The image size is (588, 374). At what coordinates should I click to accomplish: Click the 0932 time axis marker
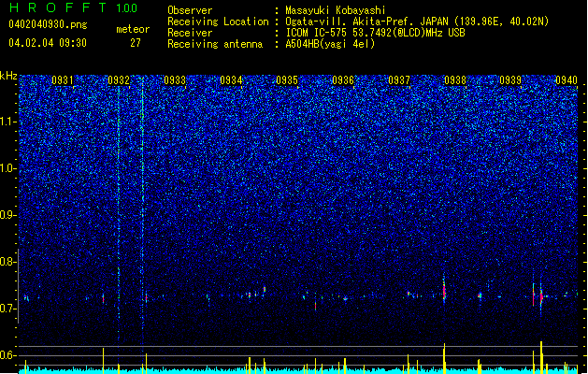[x=119, y=80]
